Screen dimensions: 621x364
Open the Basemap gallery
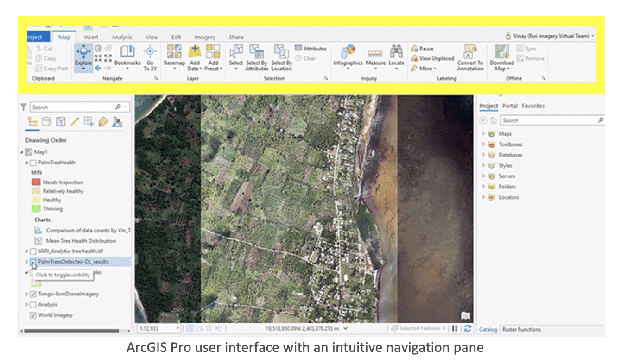coord(174,57)
